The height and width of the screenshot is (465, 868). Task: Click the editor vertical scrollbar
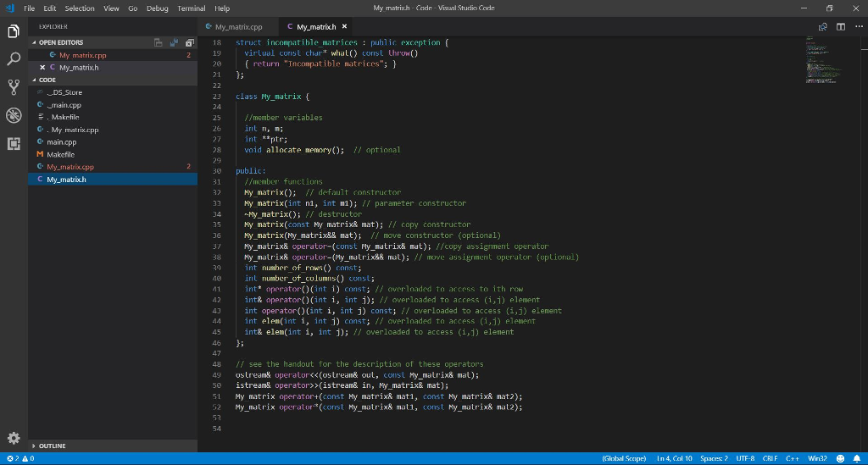point(864,243)
